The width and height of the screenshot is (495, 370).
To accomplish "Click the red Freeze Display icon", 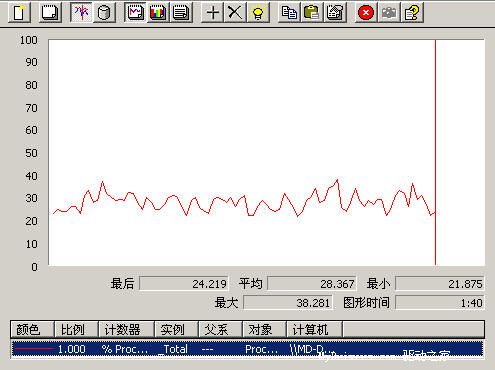I will (366, 13).
